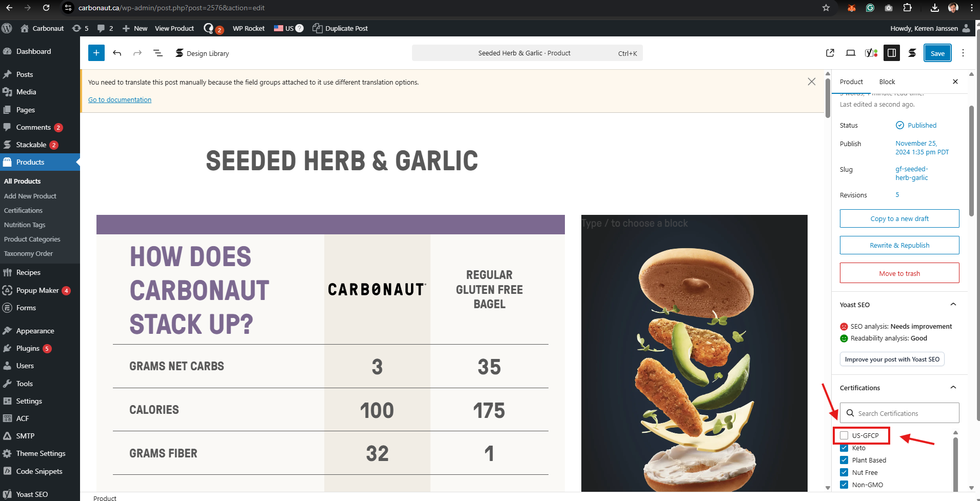
Task: Open the document overview list icon
Action: click(158, 53)
